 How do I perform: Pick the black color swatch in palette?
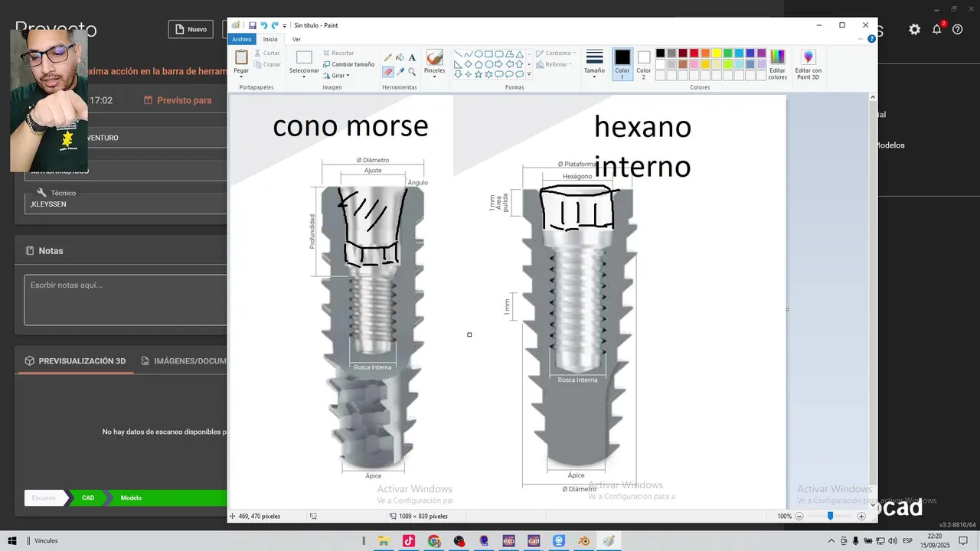pos(660,54)
